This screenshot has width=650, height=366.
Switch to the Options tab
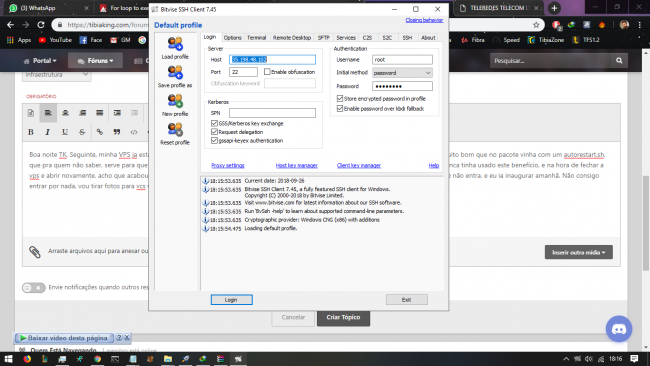(x=233, y=38)
